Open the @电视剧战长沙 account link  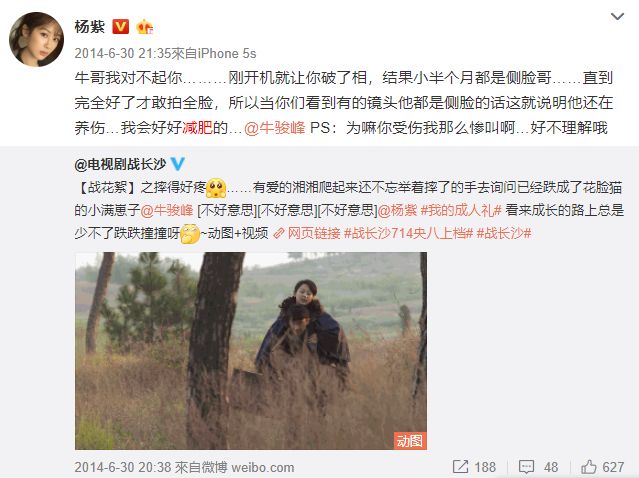tap(120, 164)
